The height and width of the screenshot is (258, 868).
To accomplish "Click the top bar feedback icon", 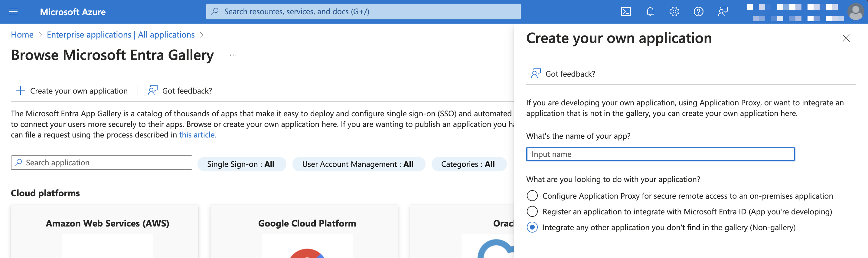I will 723,12.
